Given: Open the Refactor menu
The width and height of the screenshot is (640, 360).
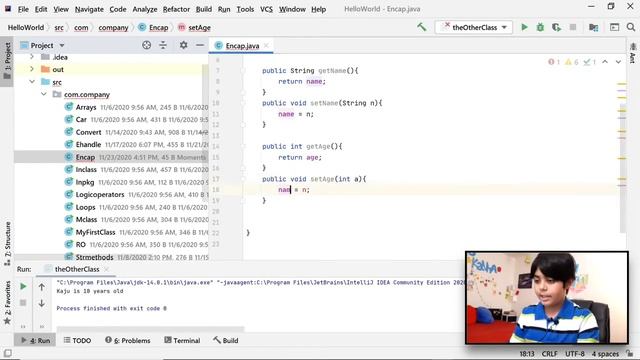Looking at the screenshot, I should click(x=176, y=9).
